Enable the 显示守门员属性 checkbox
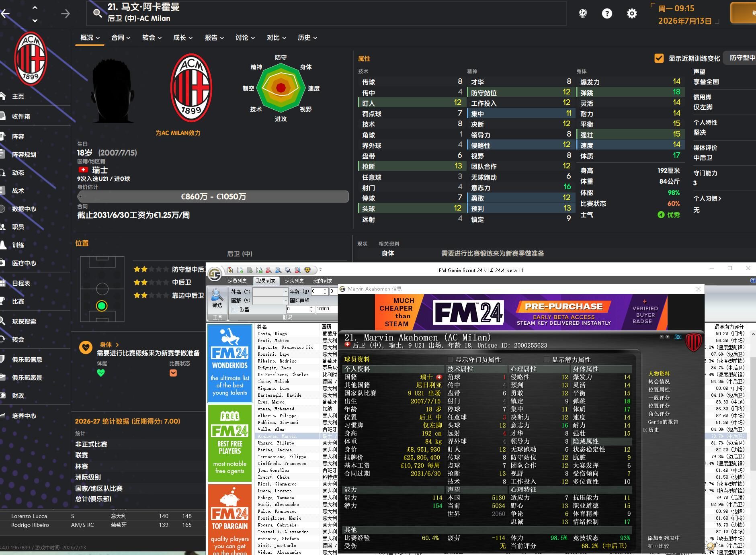 coord(450,360)
